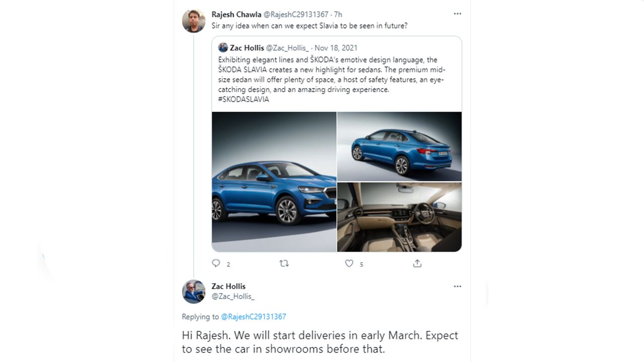
Task: Click the retweet icon below the Slavia images
Action: [x=284, y=263]
